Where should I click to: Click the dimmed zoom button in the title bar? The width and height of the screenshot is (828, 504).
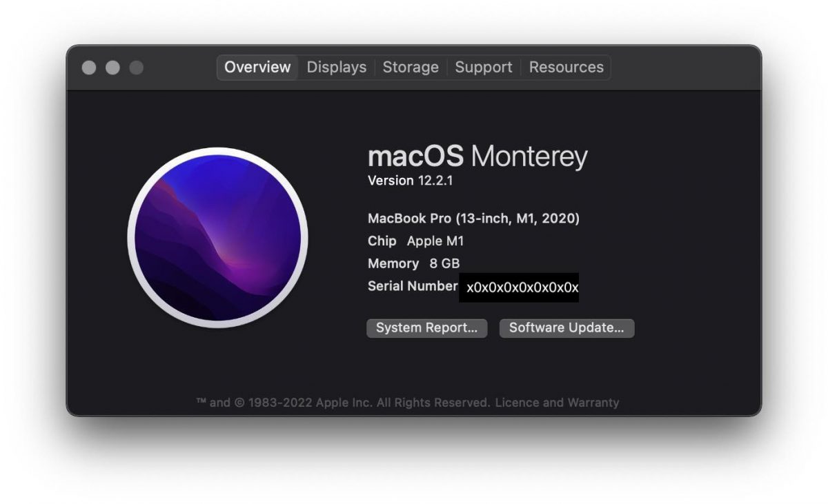click(137, 68)
